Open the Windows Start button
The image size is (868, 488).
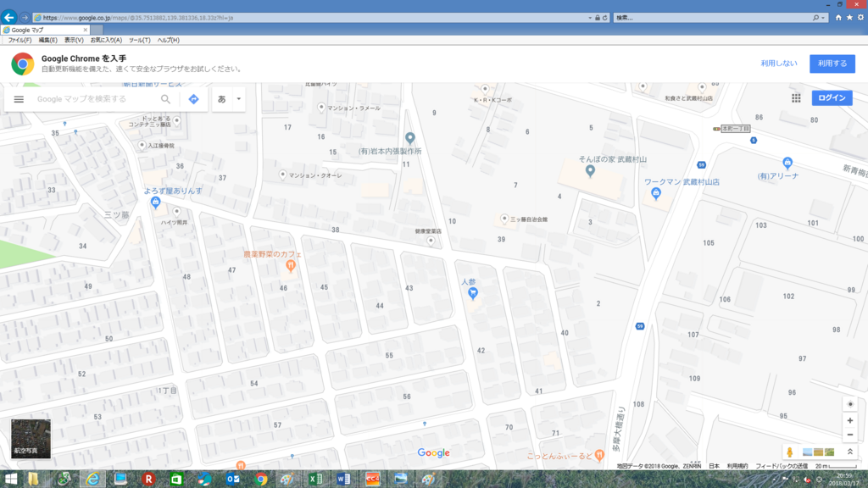point(10,480)
